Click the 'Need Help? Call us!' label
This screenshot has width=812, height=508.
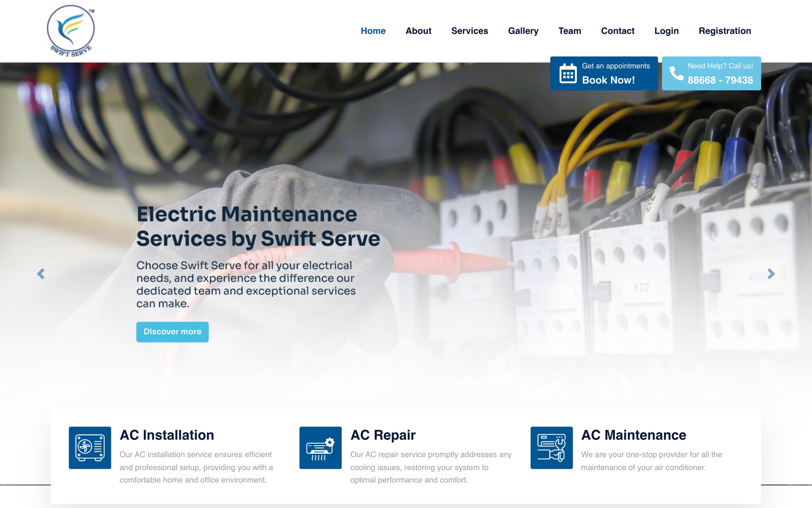720,66
